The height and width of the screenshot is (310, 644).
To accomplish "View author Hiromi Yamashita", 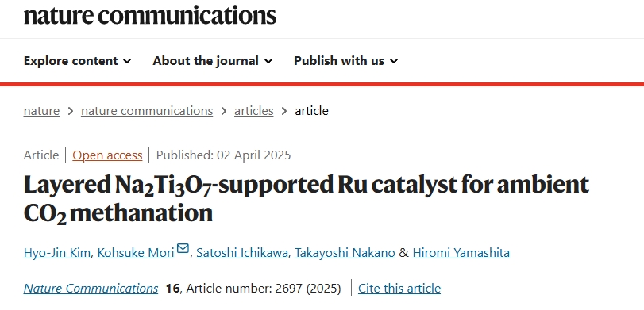I will tap(461, 253).
